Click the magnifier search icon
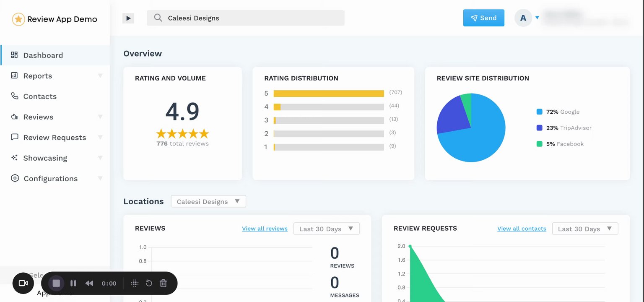644x302 pixels. point(158,18)
